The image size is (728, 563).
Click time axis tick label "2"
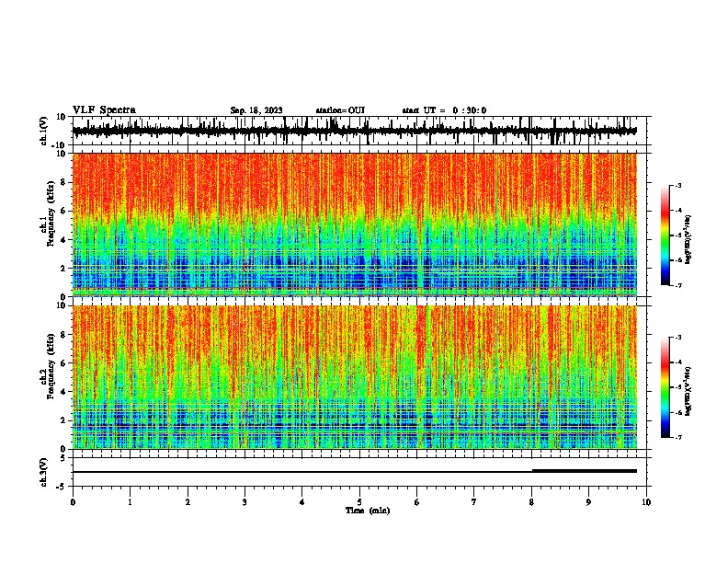188,502
